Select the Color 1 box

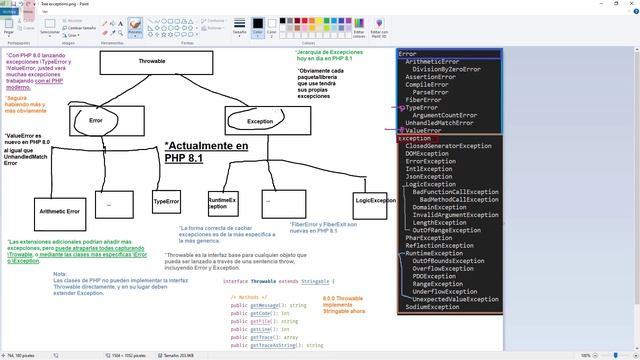click(x=258, y=27)
